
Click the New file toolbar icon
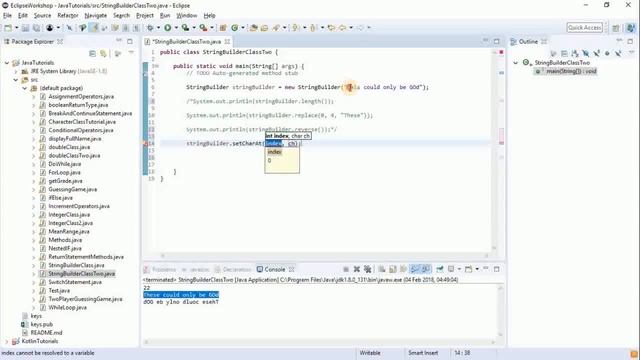[x=8, y=28]
